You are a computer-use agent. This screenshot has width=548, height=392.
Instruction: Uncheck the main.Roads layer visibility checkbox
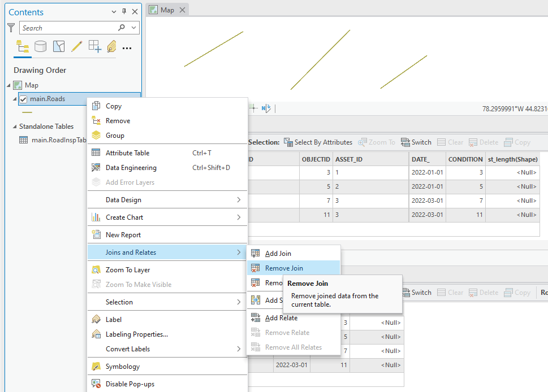23,98
